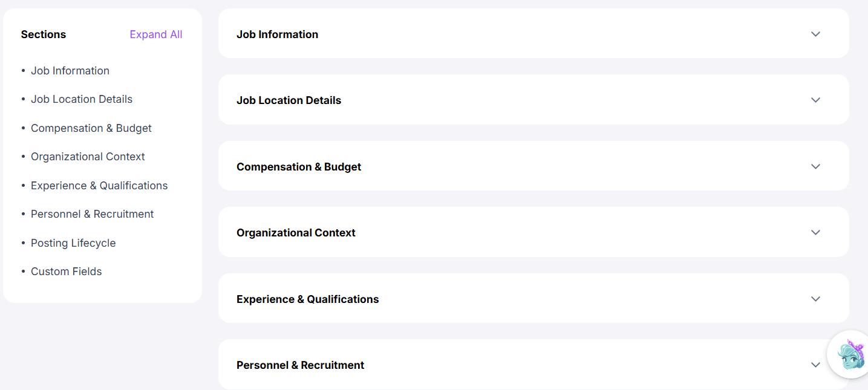Click the Organizational Context panel heading
This screenshot has width=868, height=390.
[296, 233]
